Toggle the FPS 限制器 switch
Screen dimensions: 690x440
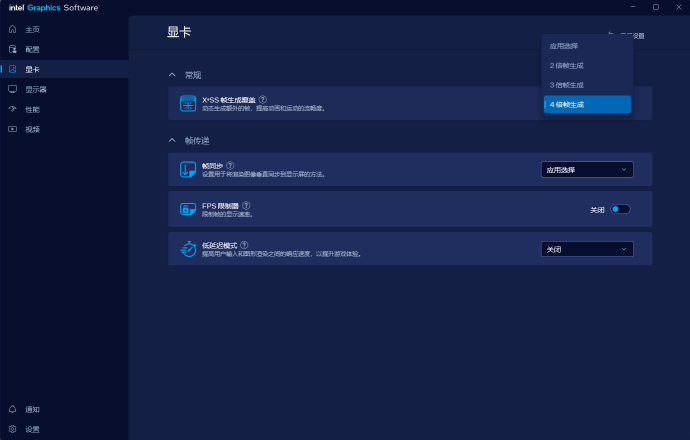621,209
